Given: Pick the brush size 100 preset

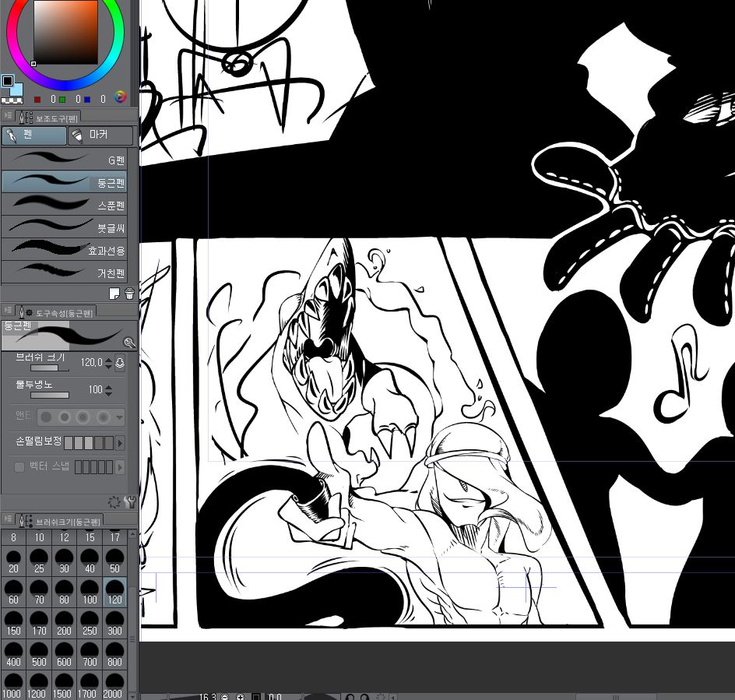Looking at the screenshot, I should point(90,593).
